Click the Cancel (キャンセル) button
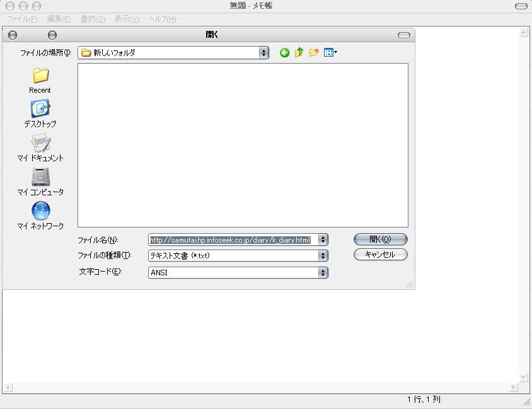Screen dimensions: 532x409 tap(380, 255)
